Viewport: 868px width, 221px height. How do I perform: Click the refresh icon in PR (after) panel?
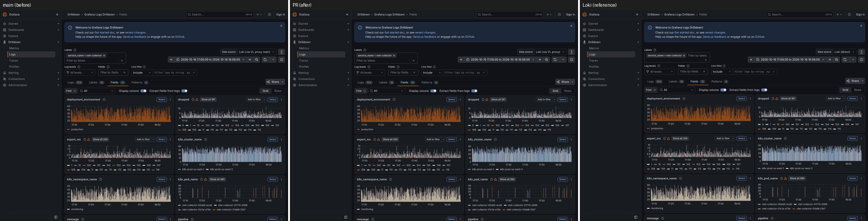pyautogui.click(x=555, y=59)
